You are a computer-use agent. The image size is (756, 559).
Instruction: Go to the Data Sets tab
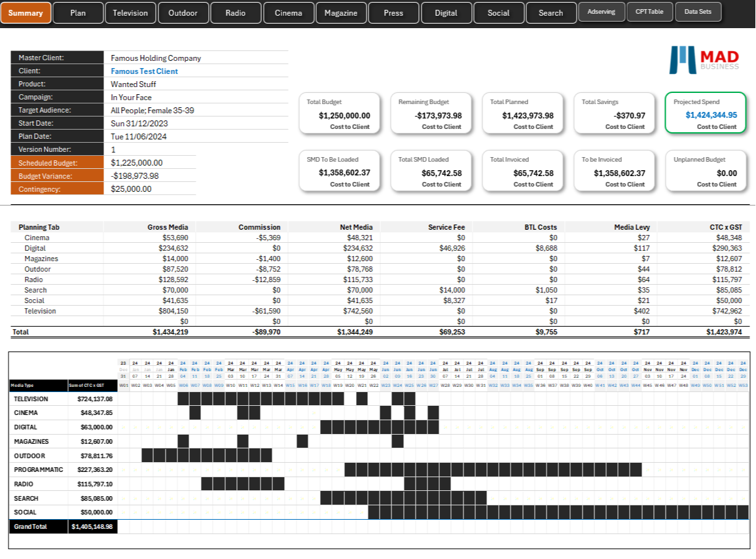(698, 12)
